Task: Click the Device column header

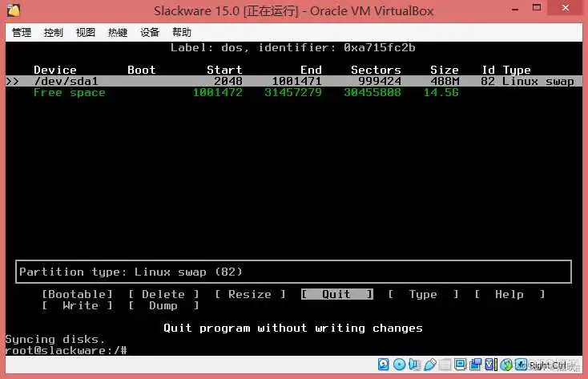Action: (55, 70)
